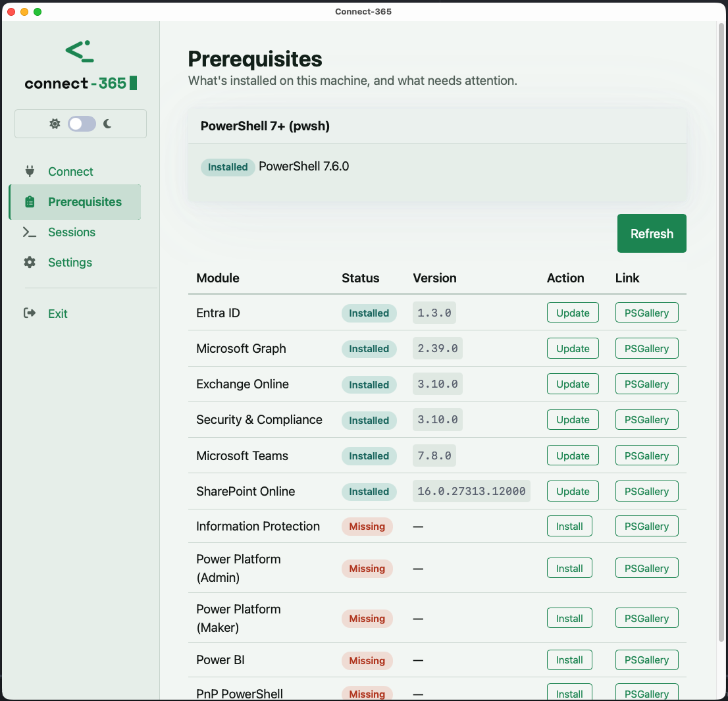
Task: Install the Power Platform (Maker) module
Action: 569,618
